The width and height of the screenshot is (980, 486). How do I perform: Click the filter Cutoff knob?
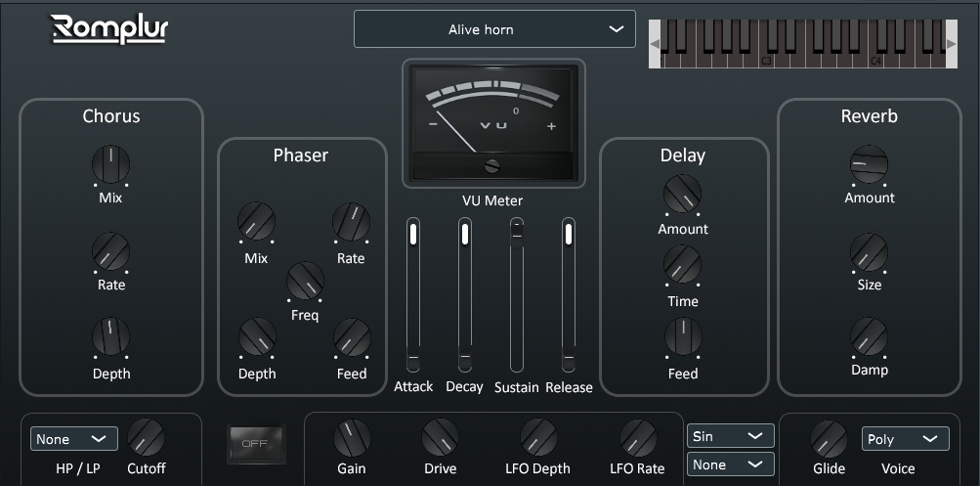147,437
